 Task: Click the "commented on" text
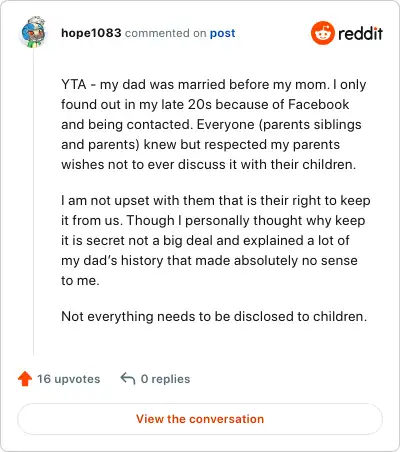click(x=165, y=33)
